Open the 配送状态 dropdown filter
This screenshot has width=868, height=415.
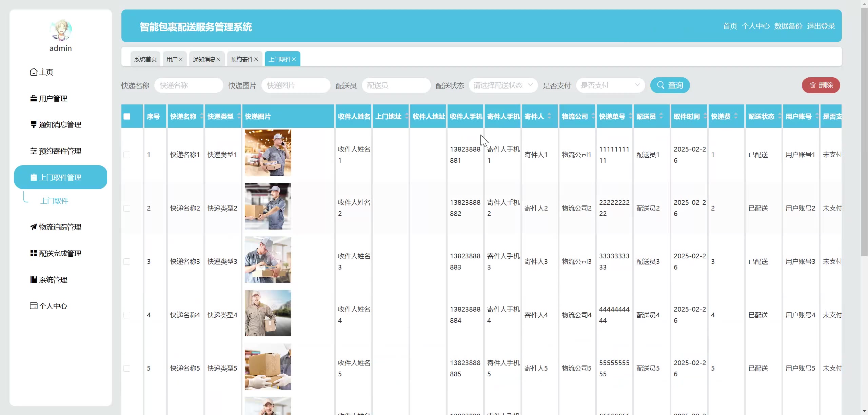503,85
